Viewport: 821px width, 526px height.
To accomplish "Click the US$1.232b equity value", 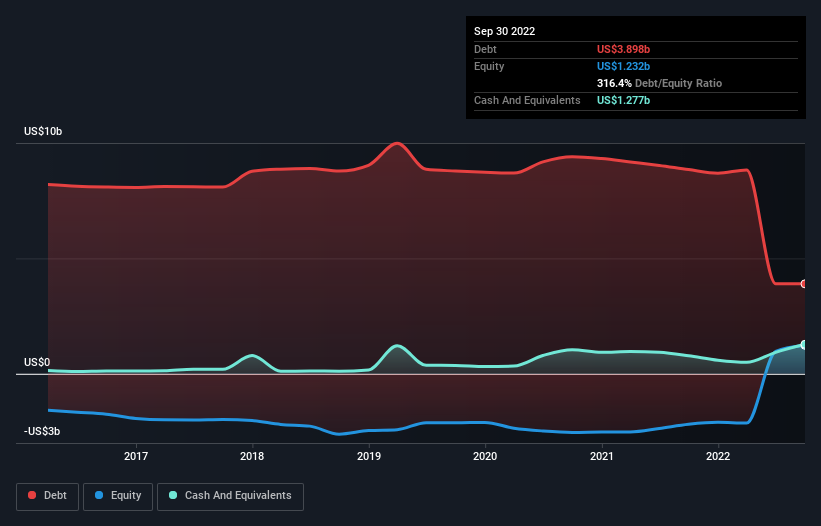I will pos(623,66).
